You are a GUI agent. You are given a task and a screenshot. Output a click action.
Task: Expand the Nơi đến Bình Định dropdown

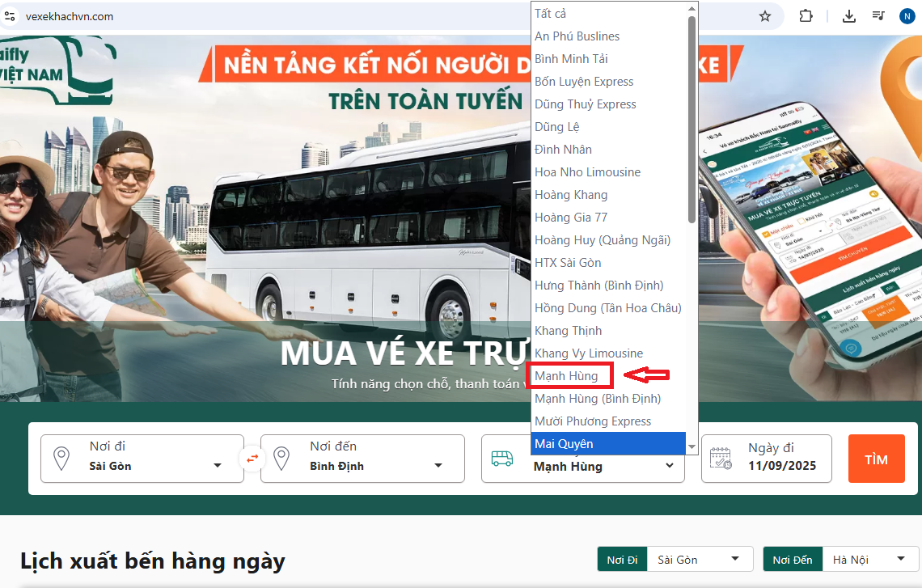pos(438,466)
